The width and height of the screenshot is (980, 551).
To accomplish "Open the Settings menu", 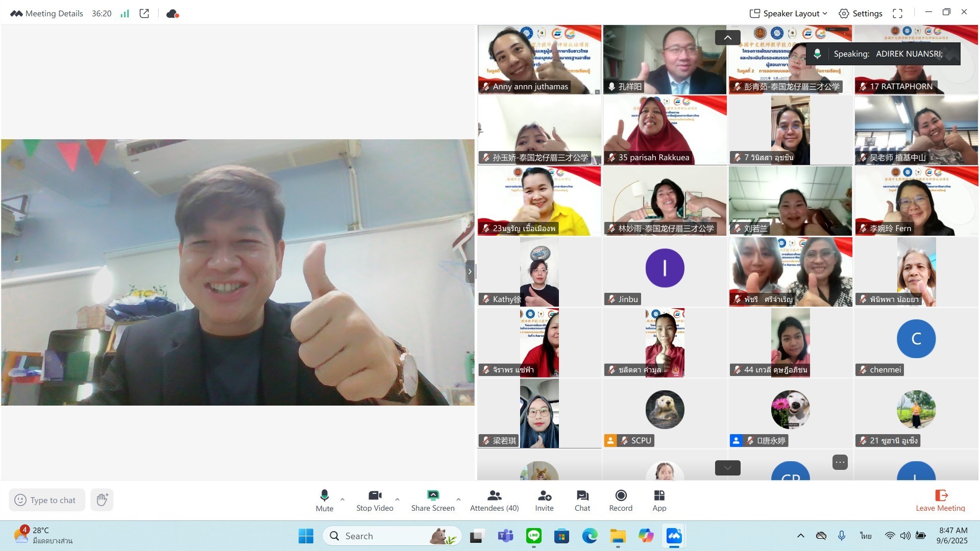I will pos(861,14).
